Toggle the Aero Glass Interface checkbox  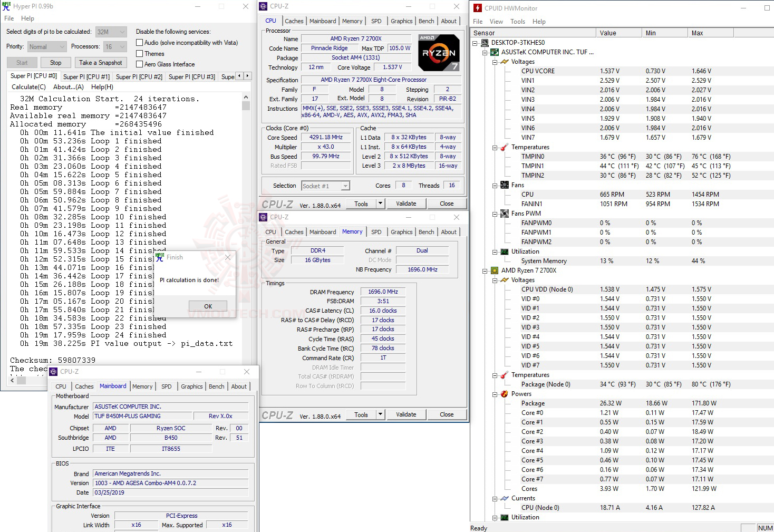(x=140, y=64)
